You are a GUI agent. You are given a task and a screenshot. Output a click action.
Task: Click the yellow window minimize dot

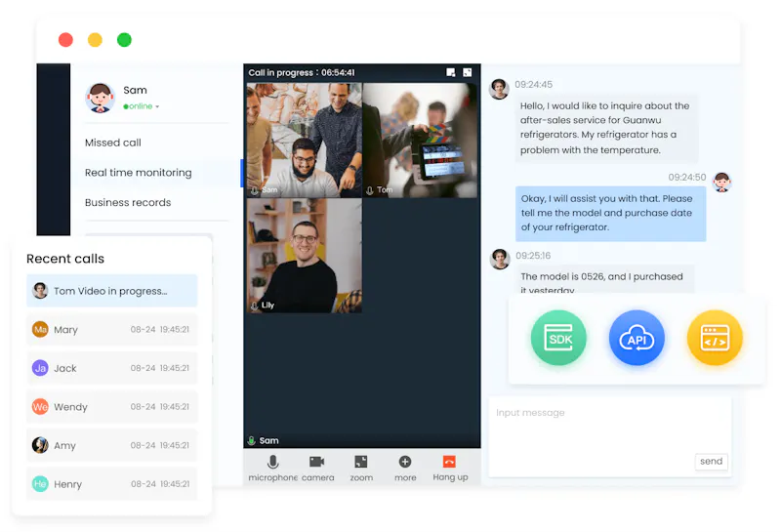point(95,40)
